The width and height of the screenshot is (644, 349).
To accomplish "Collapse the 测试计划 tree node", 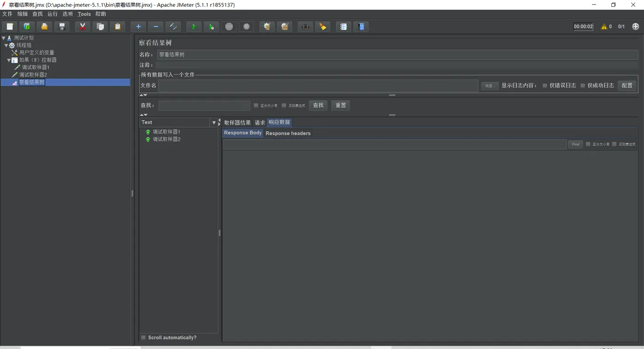I will (x=4, y=38).
